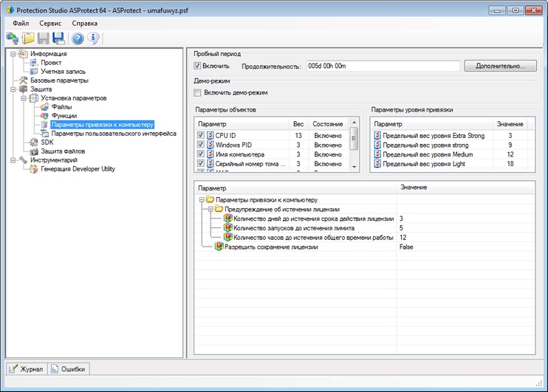
Task: Click the Защита node icon
Action: (x=23, y=89)
